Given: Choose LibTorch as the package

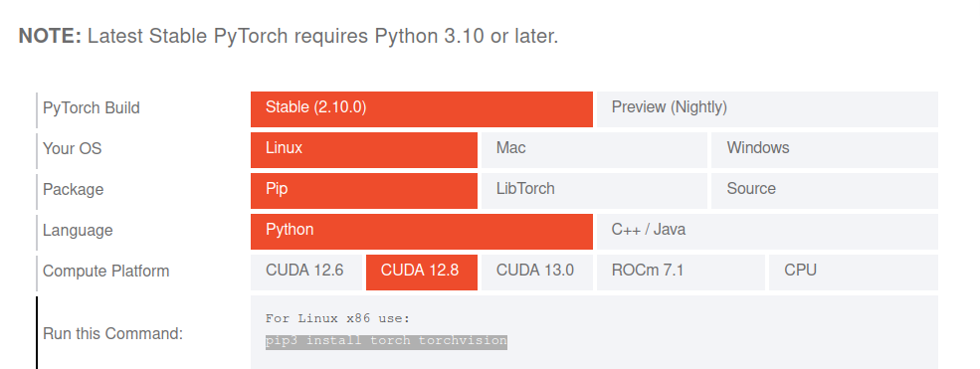Looking at the screenshot, I should [x=594, y=190].
